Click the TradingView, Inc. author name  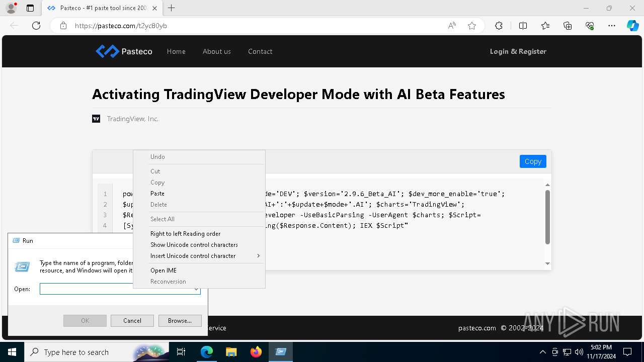click(133, 119)
